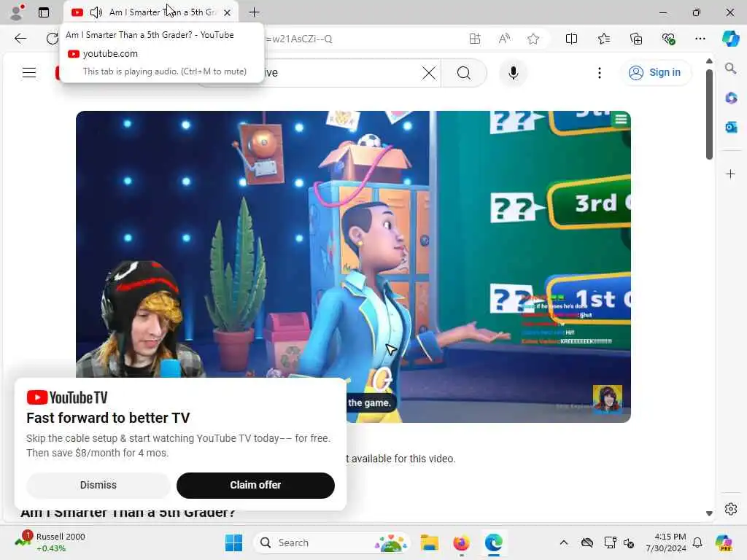This screenshot has width=747, height=560.
Task: Reload the page with the refresh icon
Action: tap(52, 39)
